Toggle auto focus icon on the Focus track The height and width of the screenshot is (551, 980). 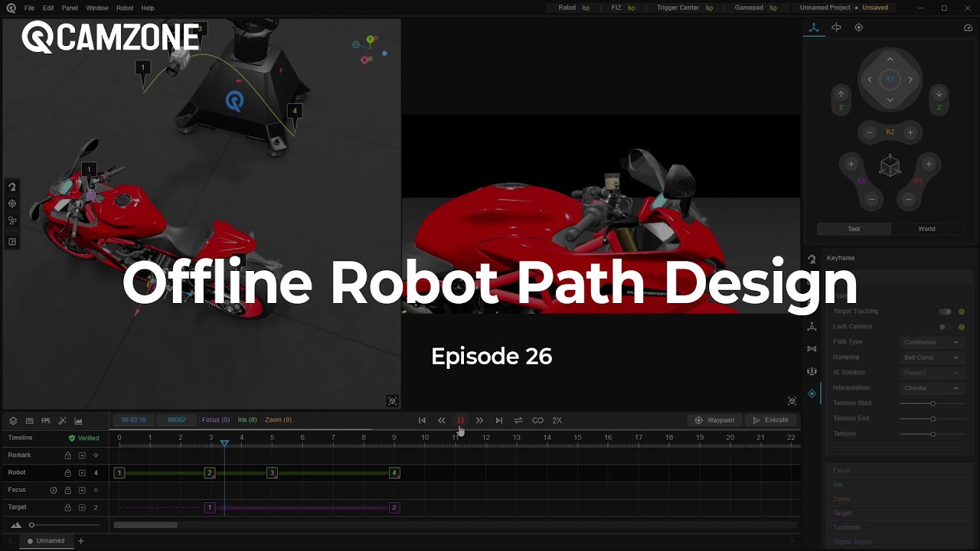pos(54,490)
